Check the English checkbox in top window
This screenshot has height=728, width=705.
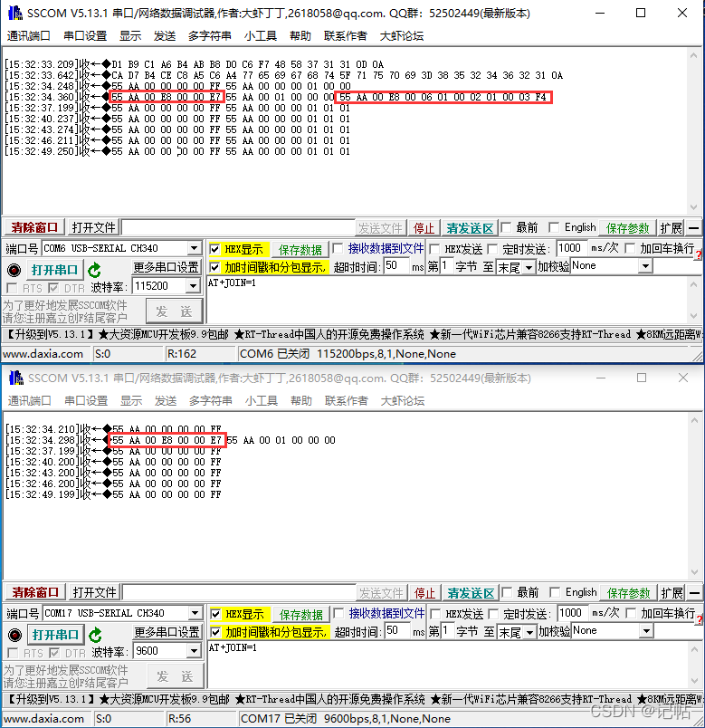pos(553,227)
